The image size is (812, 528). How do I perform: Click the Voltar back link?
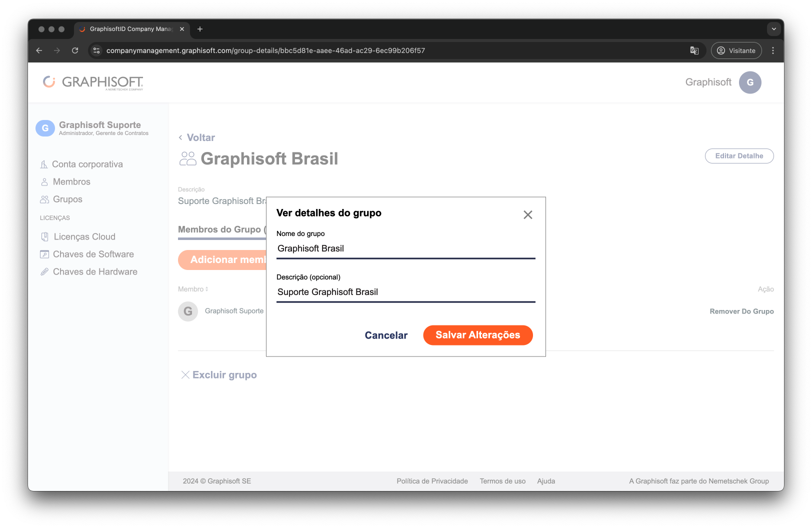(200, 137)
